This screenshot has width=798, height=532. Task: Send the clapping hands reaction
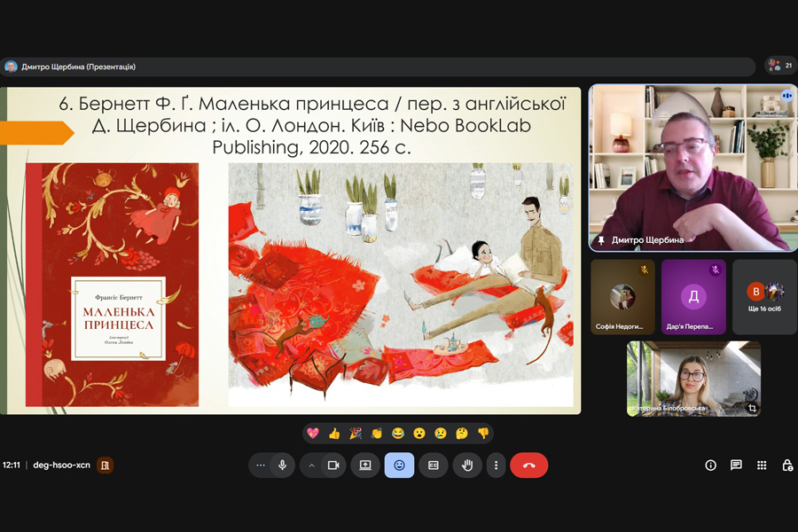tap(377, 434)
